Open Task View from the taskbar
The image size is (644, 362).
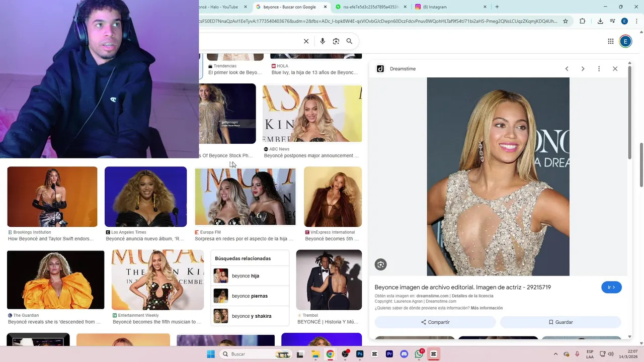click(300, 354)
